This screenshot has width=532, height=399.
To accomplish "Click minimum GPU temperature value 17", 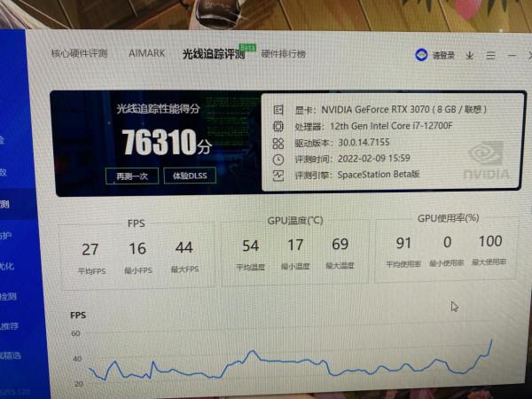I will [295, 245].
